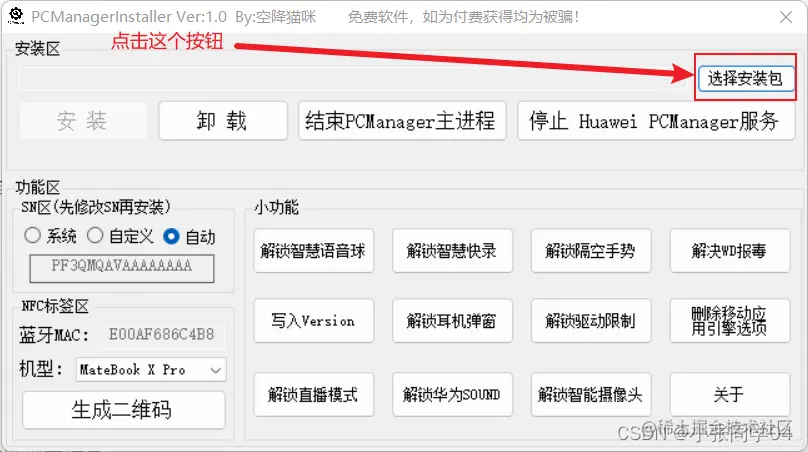808x452 pixels.
Task: Click the SN field PF3QMQAVAAAAAAAA
Action: tap(122, 268)
